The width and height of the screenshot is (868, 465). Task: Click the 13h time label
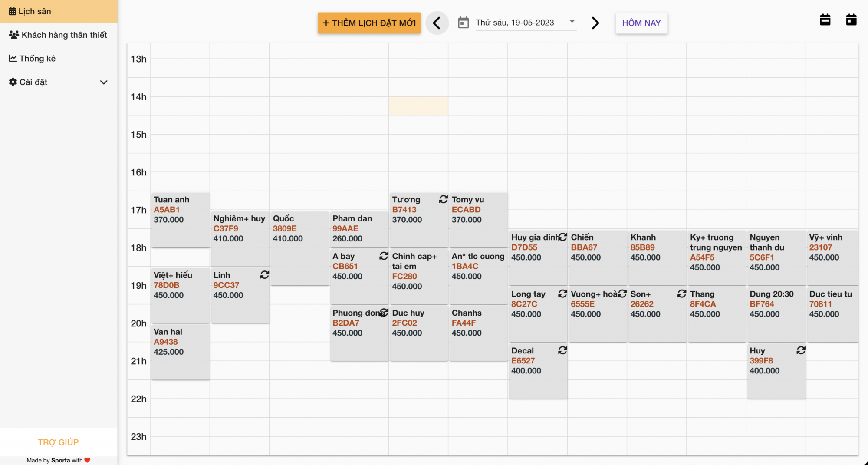pos(138,59)
